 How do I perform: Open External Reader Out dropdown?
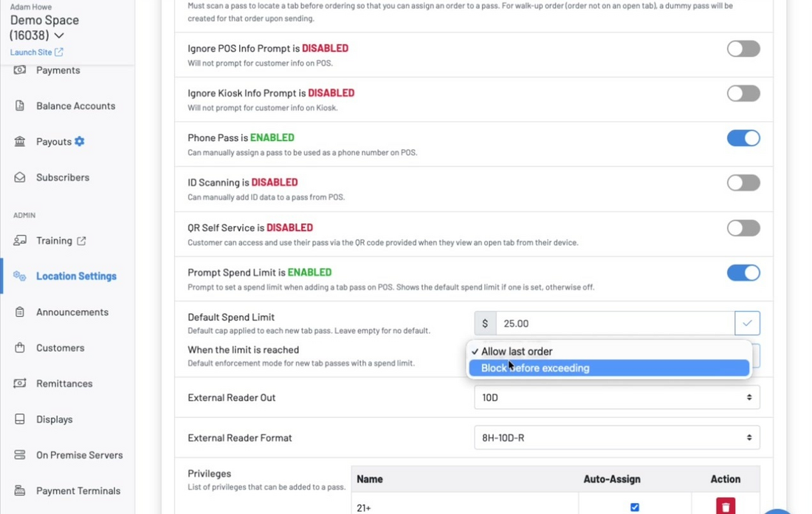click(617, 397)
